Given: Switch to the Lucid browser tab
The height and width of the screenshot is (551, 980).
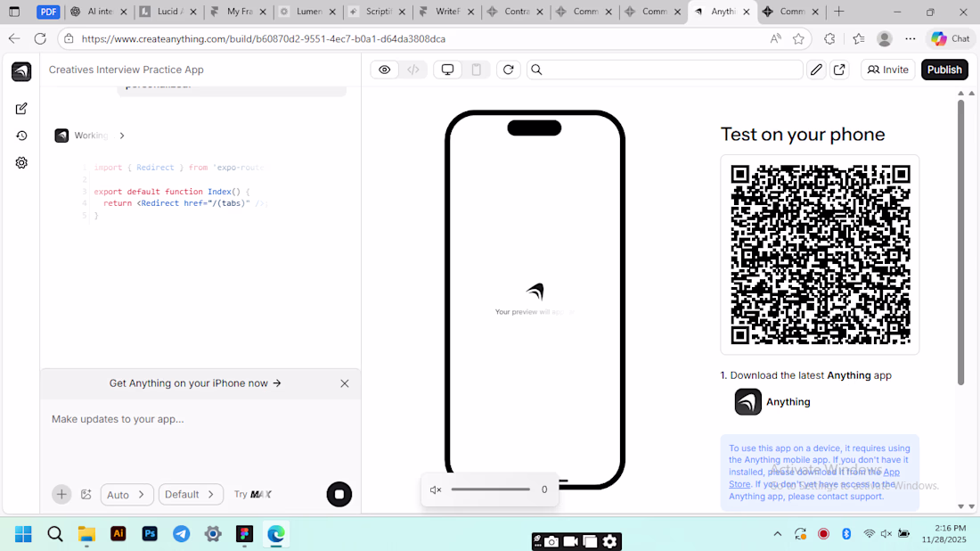Looking at the screenshot, I should tap(167, 12).
